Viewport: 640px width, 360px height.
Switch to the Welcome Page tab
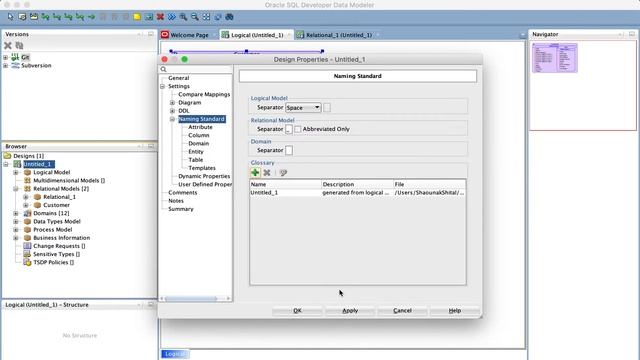(189, 35)
